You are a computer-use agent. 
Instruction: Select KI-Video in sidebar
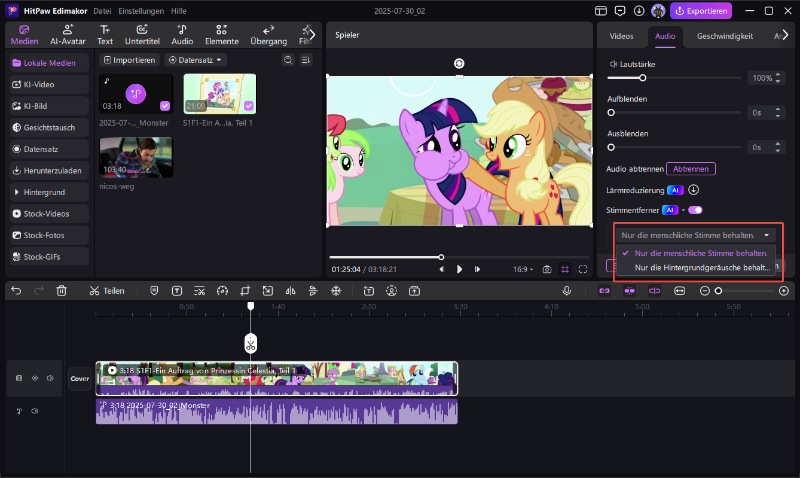[x=49, y=84]
